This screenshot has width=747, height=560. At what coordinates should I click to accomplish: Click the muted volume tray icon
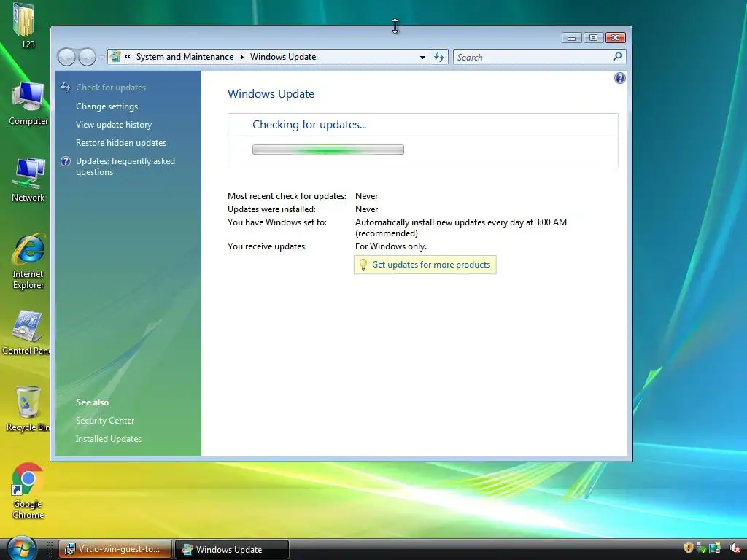[x=735, y=548]
